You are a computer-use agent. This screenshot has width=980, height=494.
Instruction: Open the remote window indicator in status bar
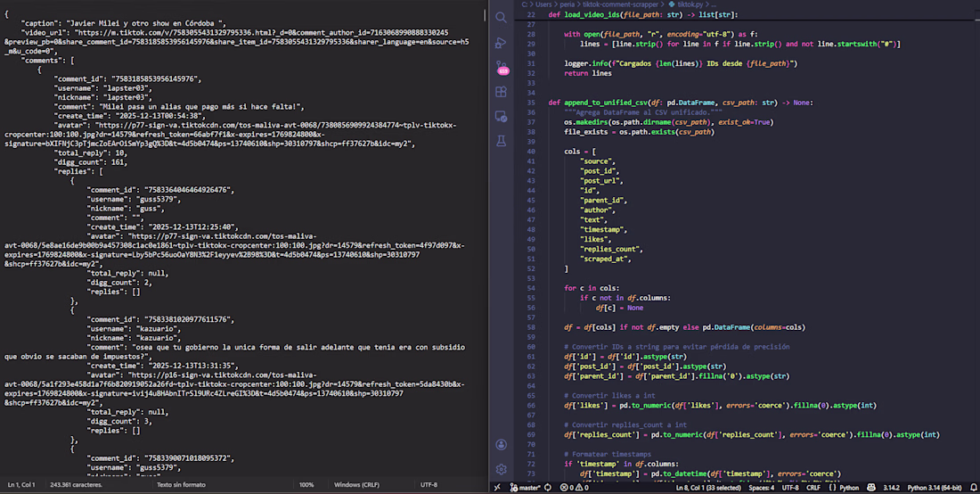497,488
